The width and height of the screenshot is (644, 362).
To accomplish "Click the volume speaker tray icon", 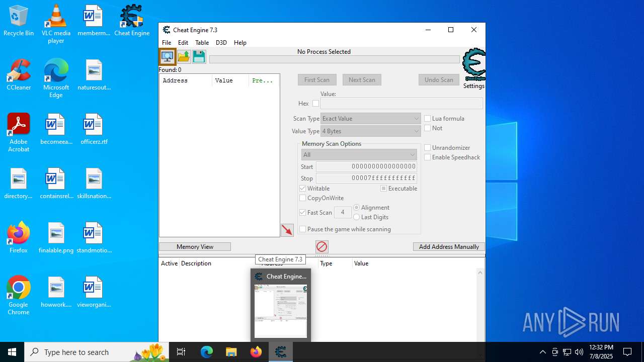I will pyautogui.click(x=579, y=352).
